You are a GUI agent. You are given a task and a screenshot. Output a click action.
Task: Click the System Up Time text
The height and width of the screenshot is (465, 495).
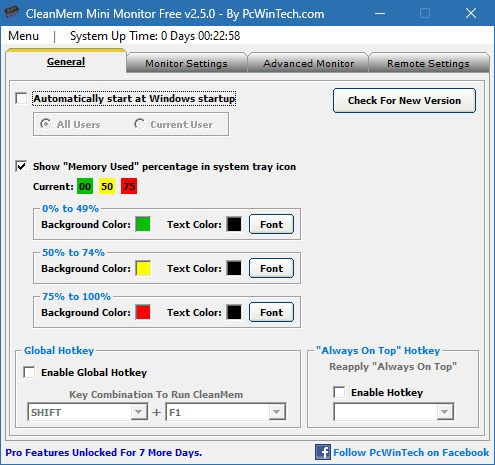[155, 36]
